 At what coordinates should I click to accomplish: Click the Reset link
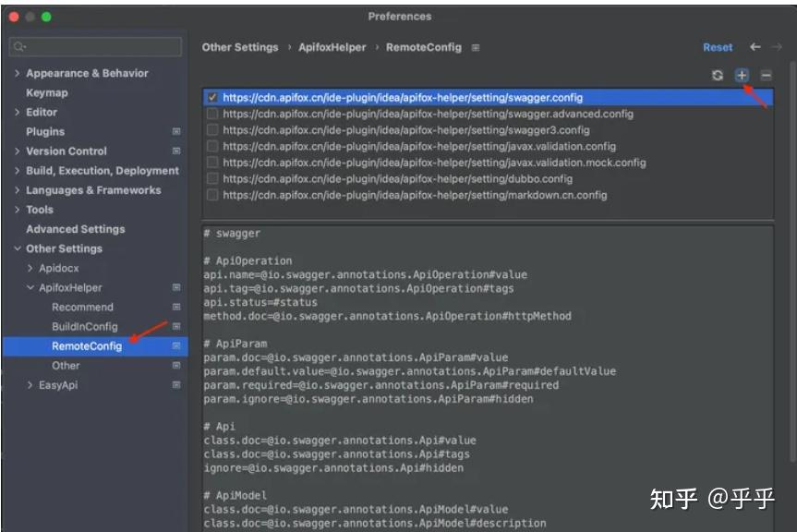click(x=719, y=46)
